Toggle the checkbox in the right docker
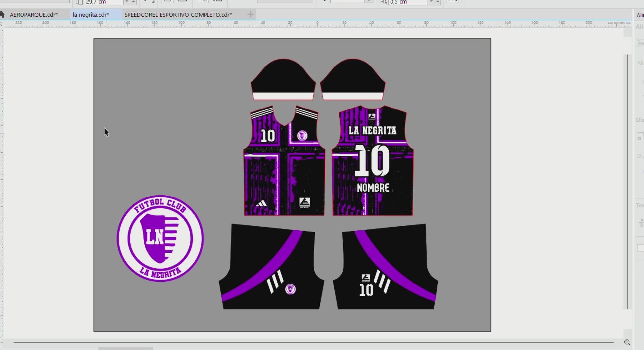Image resolution: width=644 pixels, height=350 pixels. click(640, 248)
